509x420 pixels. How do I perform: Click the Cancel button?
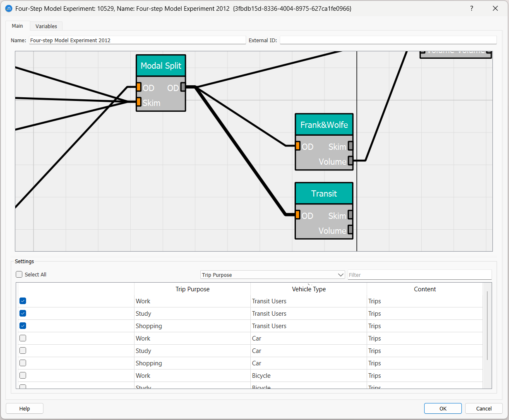pos(484,408)
